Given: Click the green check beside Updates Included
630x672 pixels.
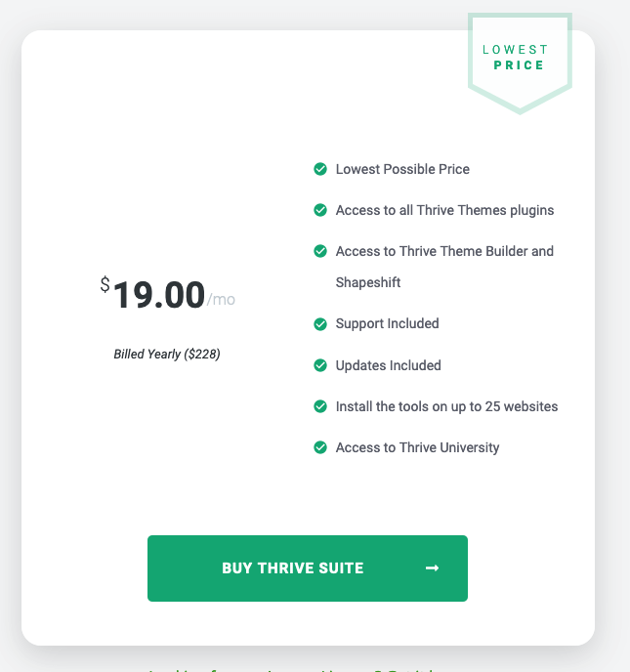Looking at the screenshot, I should tap(320, 365).
